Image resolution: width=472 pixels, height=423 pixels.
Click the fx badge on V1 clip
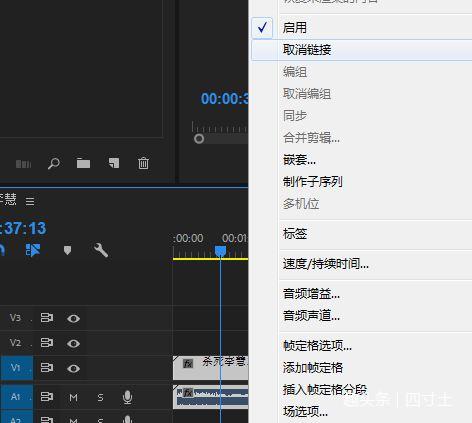pos(188,363)
